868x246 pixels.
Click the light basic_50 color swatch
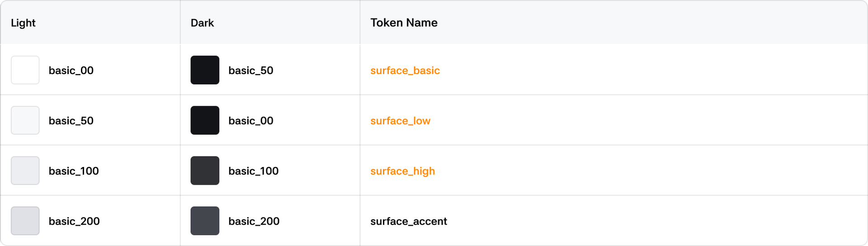(x=25, y=121)
